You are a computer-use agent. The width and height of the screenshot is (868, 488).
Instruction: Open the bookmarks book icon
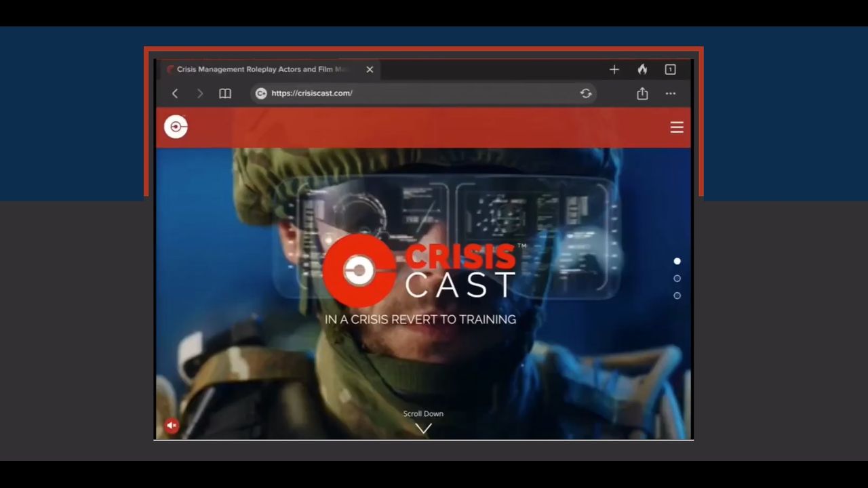coord(225,94)
